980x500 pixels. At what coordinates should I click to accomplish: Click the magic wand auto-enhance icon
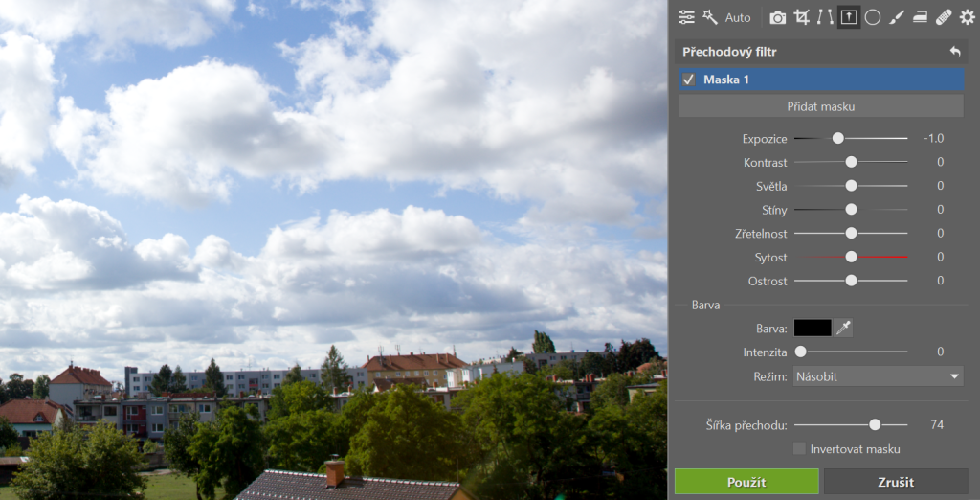coord(710,17)
